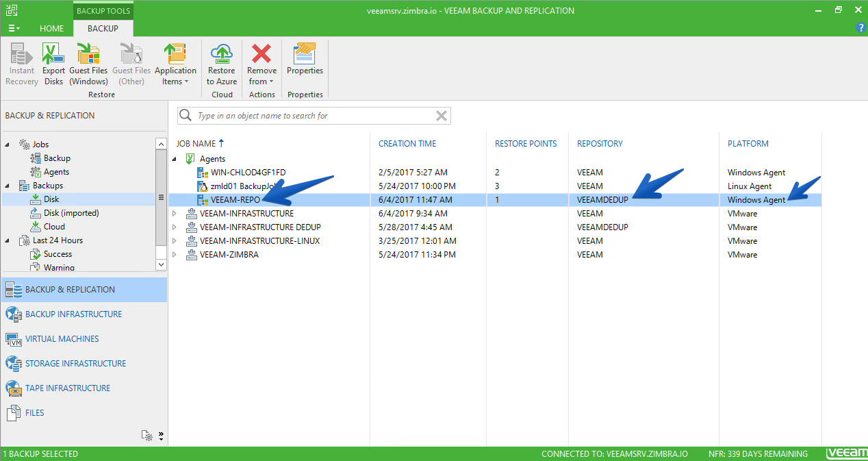Viewport: 868px width, 461px height.
Task: Open the Disk (imported) tree node
Action: click(71, 213)
